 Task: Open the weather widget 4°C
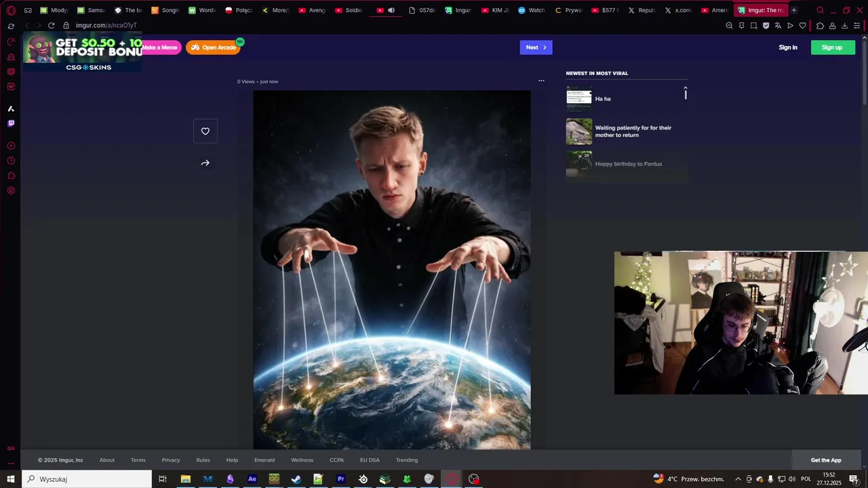(688, 479)
